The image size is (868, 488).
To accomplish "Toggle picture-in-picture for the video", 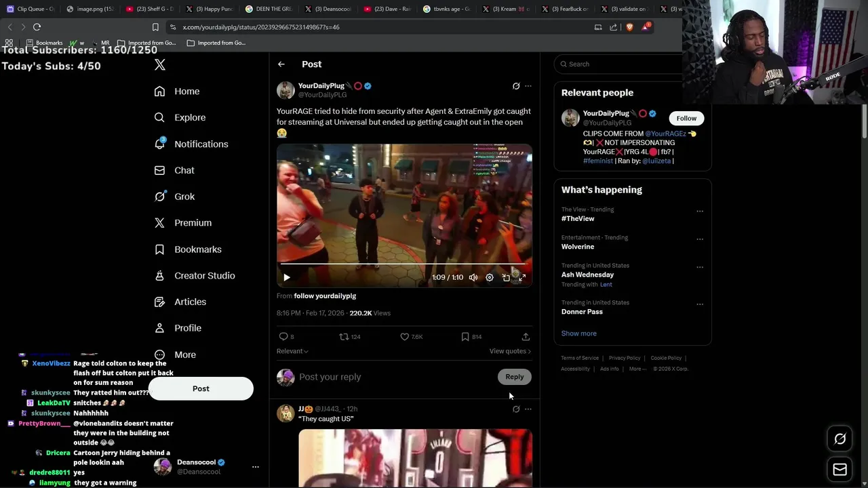I will coord(506,277).
